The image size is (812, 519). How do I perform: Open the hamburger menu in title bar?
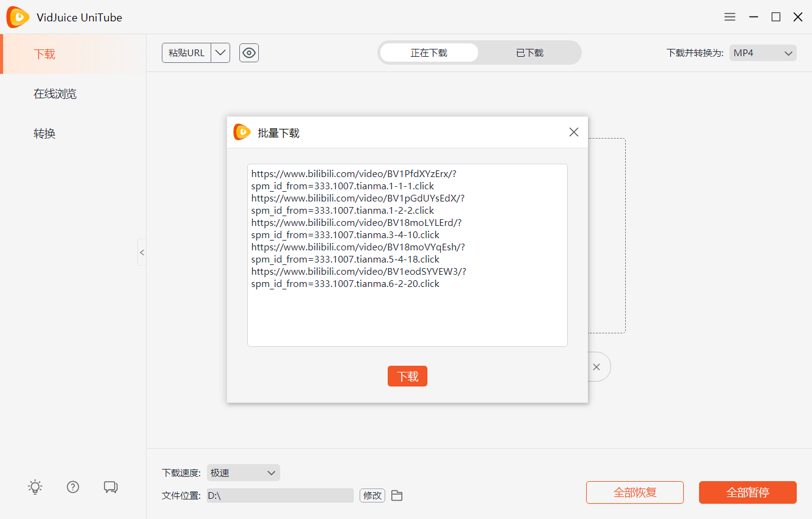(x=730, y=17)
